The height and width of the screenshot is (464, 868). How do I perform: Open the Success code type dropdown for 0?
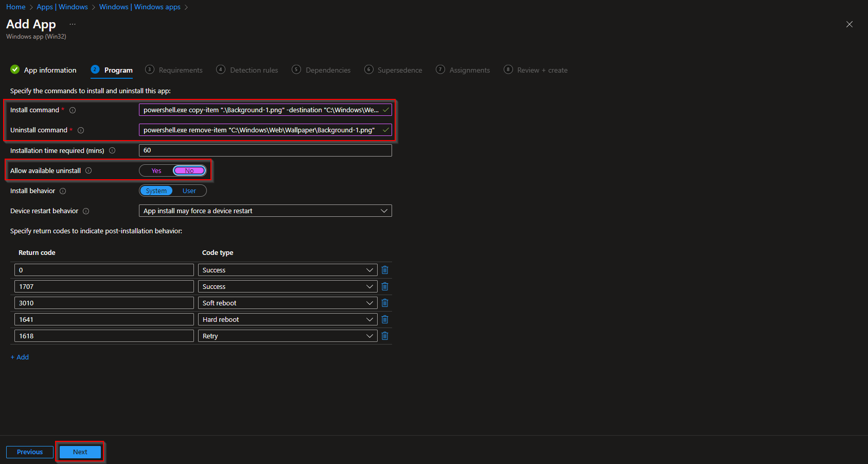click(x=369, y=269)
